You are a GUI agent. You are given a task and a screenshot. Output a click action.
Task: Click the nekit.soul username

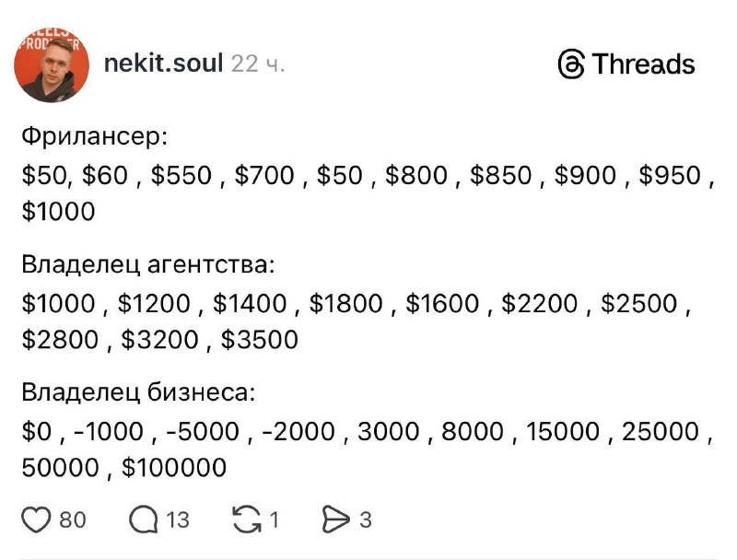pyautogui.click(x=164, y=64)
